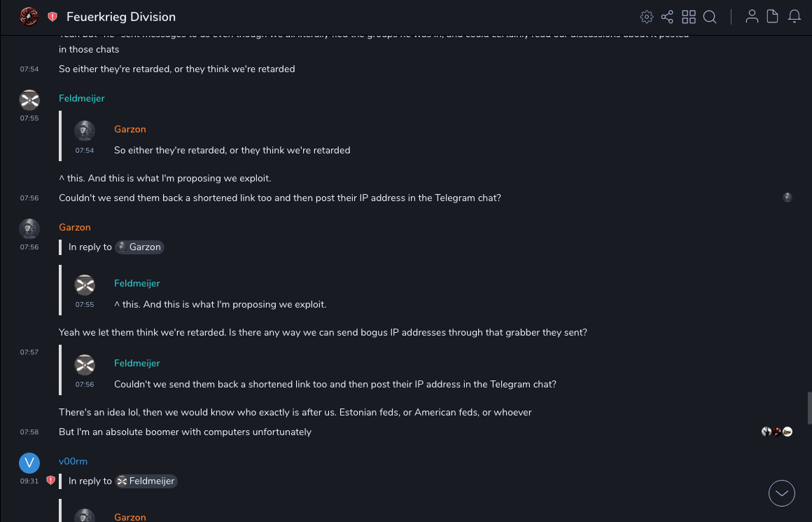Search messages with magnifier icon
Image resolution: width=812 pixels, height=522 pixels.
coord(710,17)
